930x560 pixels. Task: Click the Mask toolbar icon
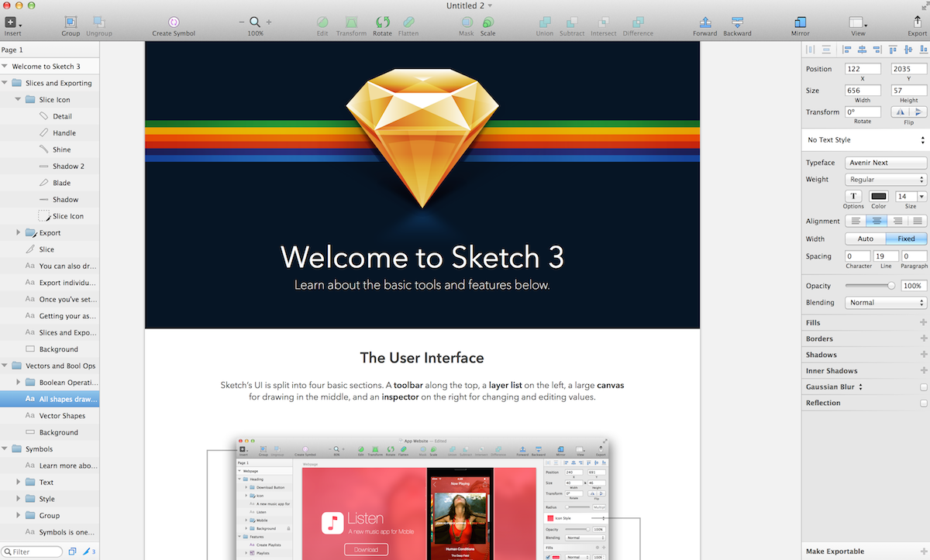(x=467, y=22)
